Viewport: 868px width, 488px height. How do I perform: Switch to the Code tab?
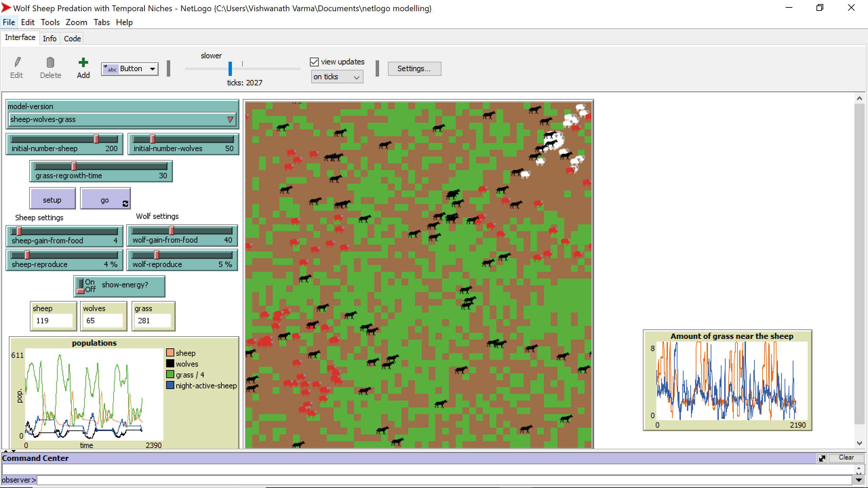click(x=72, y=38)
